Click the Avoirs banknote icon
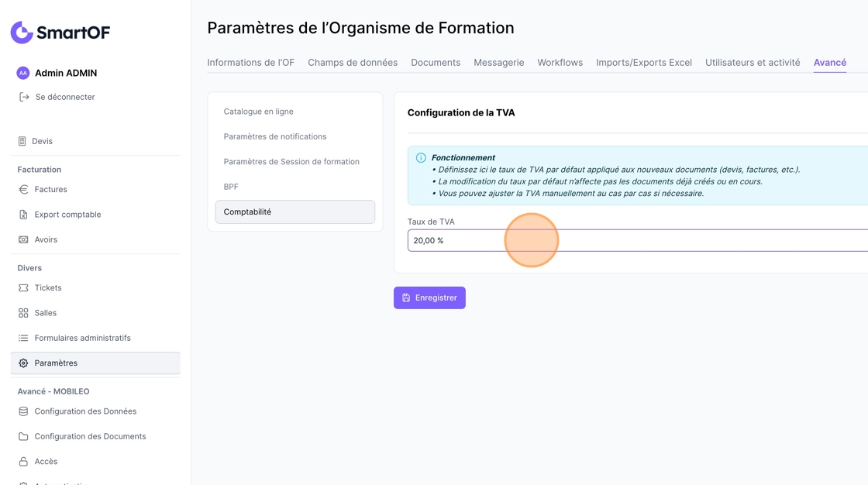The width and height of the screenshot is (868, 485). 23,239
